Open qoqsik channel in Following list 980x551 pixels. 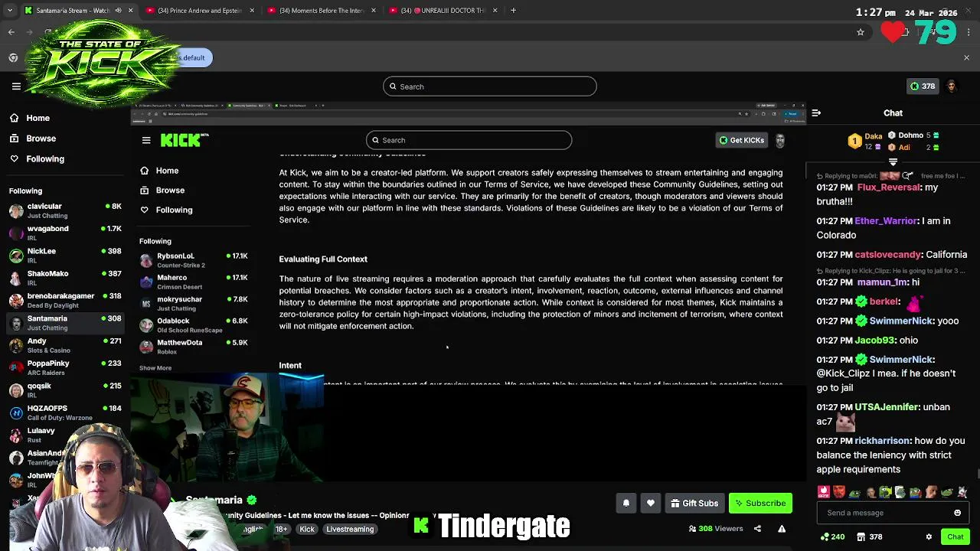click(x=65, y=390)
